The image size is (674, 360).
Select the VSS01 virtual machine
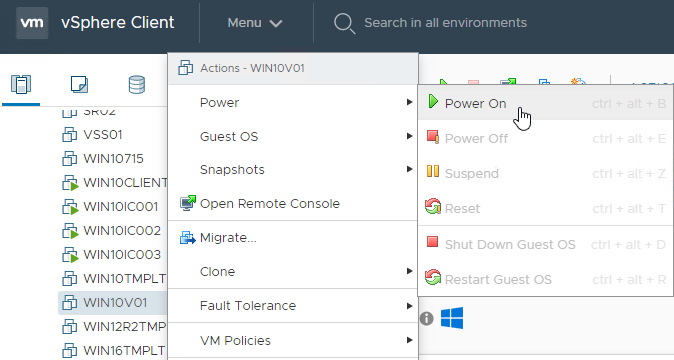pos(103,134)
